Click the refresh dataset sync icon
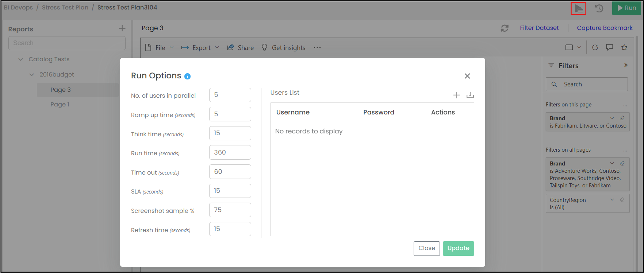This screenshot has width=644, height=273. tap(505, 28)
